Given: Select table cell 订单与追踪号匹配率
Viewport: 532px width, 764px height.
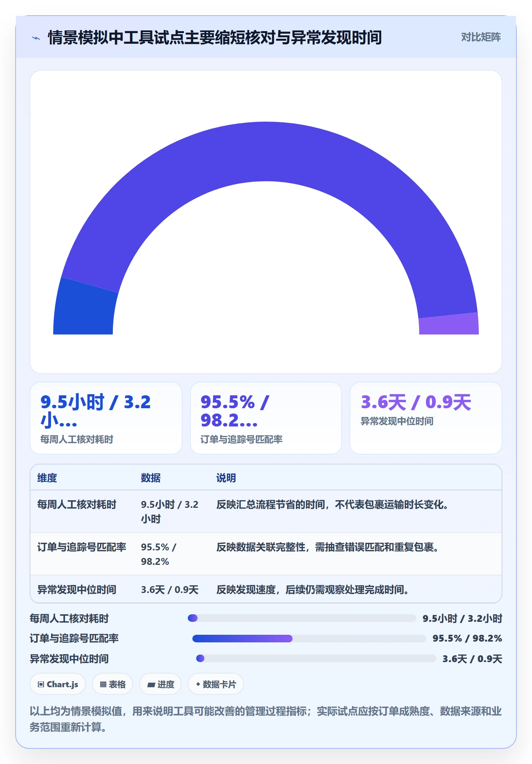Looking at the screenshot, I should 82,547.
